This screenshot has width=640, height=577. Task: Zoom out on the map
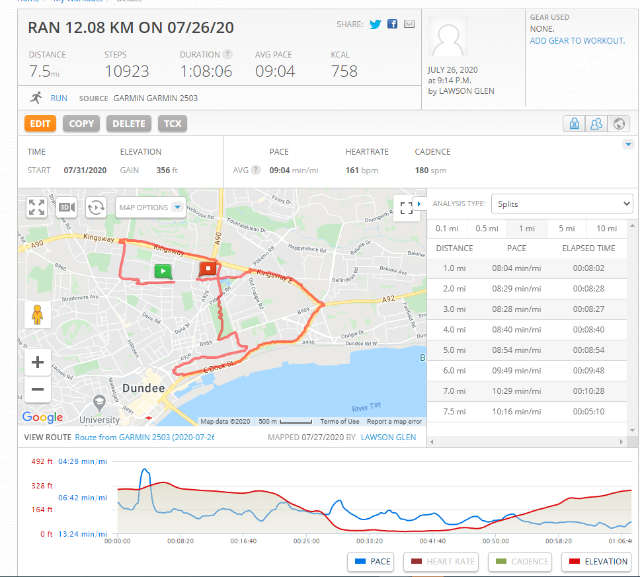tap(38, 389)
